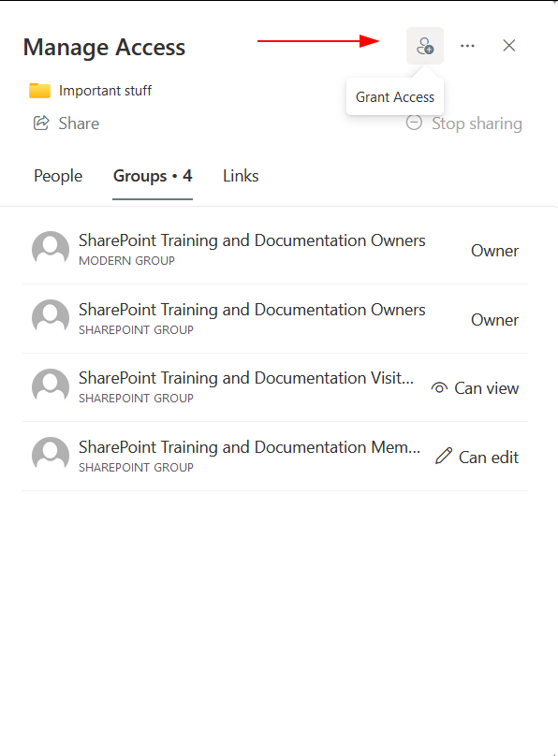The width and height of the screenshot is (558, 756).
Task: Select SharePoint Training and Documentation Mem... name
Action: click(x=249, y=447)
